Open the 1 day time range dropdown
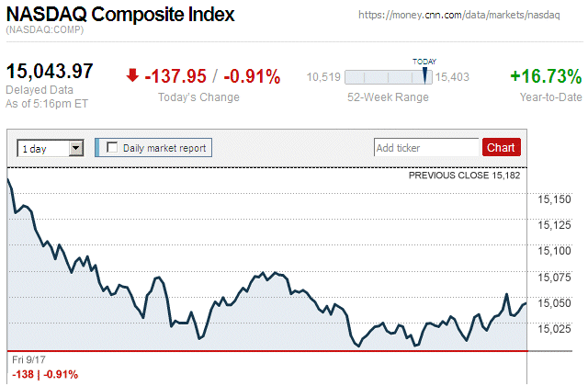Screen dimensions: 588x386 (x=51, y=147)
